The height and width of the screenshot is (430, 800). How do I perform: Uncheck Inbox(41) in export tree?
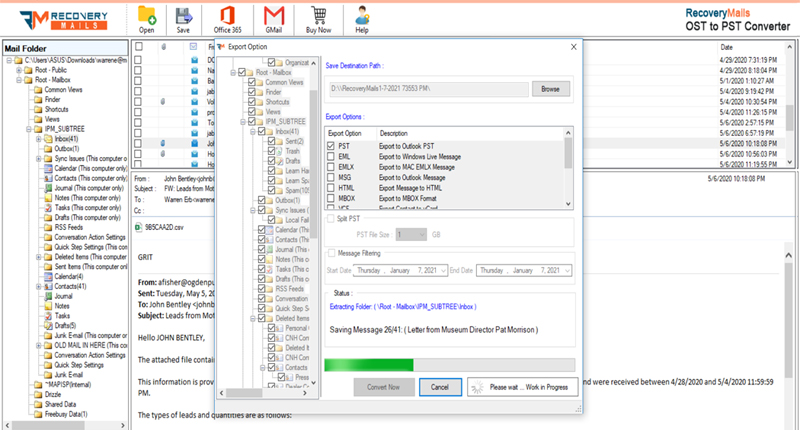click(262, 131)
